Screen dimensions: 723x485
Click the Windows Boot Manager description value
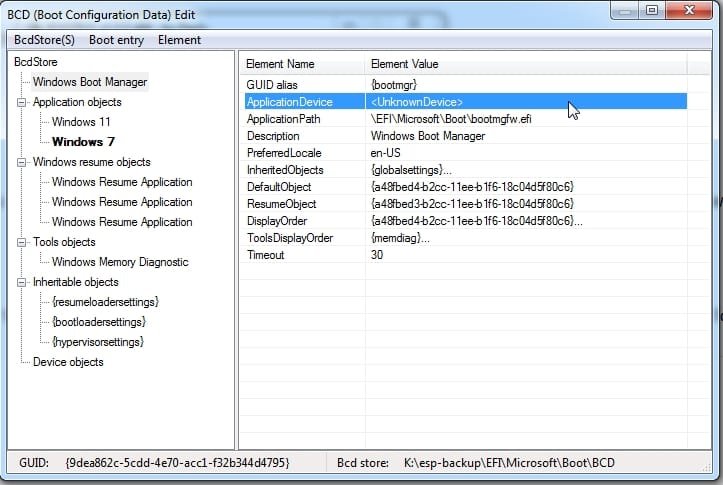coord(428,136)
